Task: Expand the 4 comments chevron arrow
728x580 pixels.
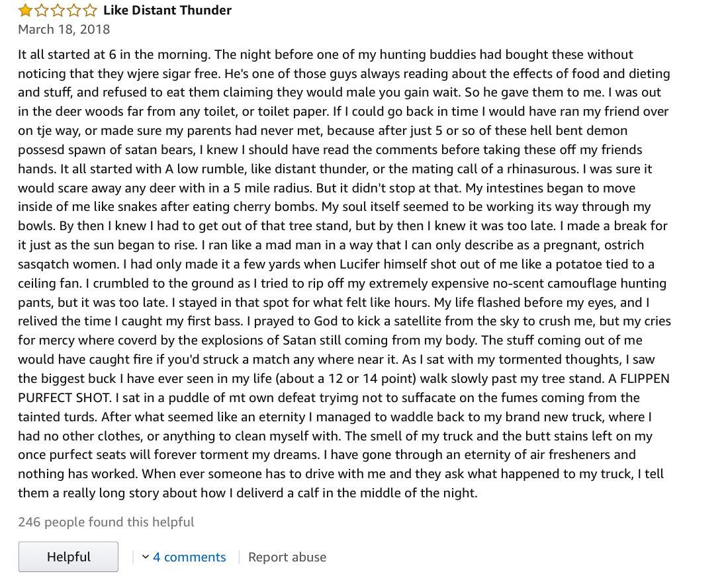Action: coord(146,557)
